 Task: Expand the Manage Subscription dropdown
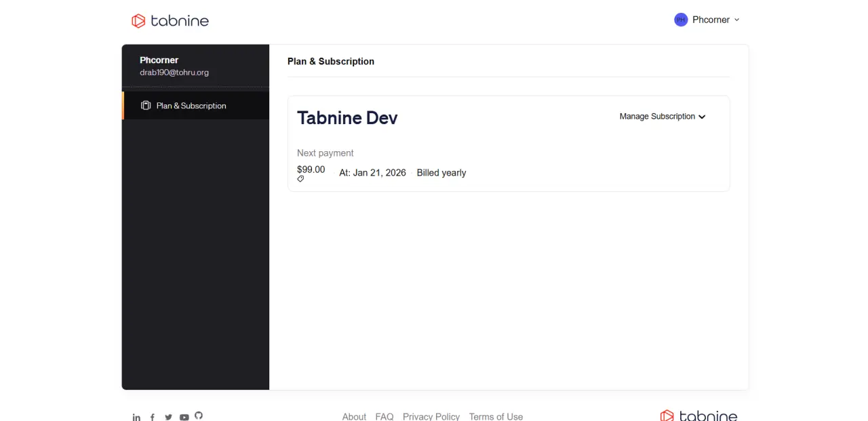663,117
